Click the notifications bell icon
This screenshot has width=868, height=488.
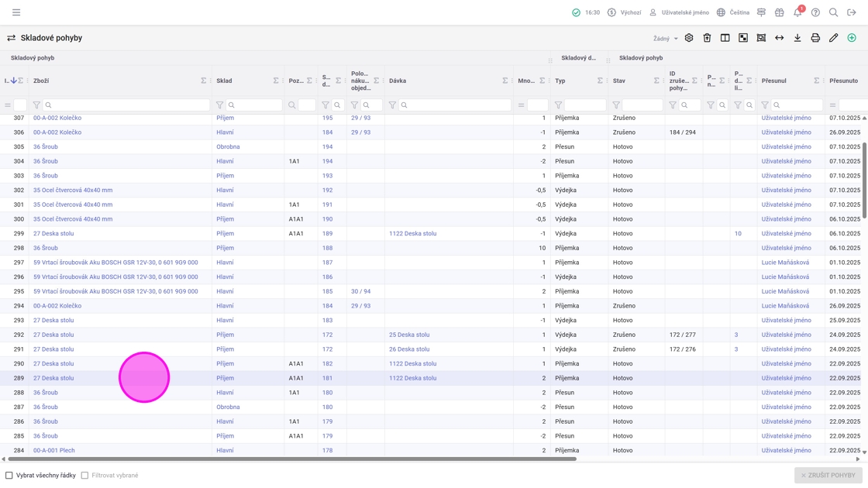coord(797,12)
